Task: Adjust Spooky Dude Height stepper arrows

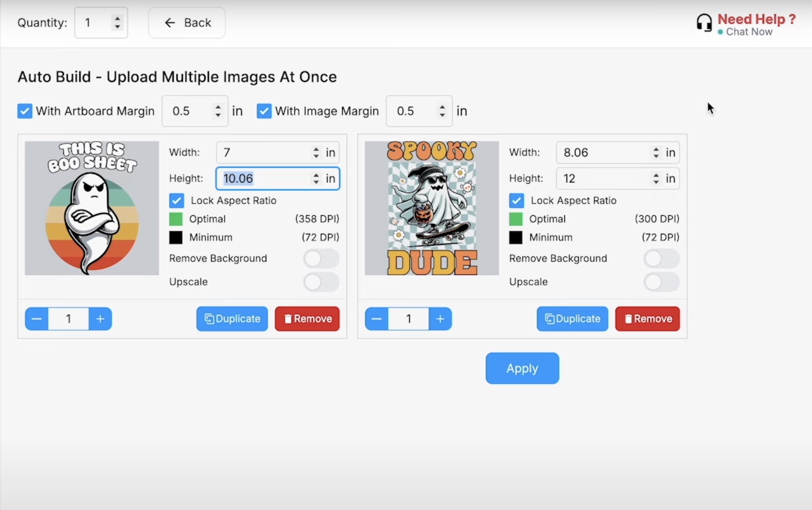Action: (656, 179)
